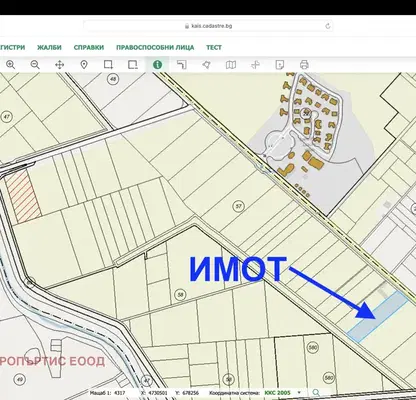Click the red hatched parcel on map
Screen dimensions: 416x400
[22, 197]
